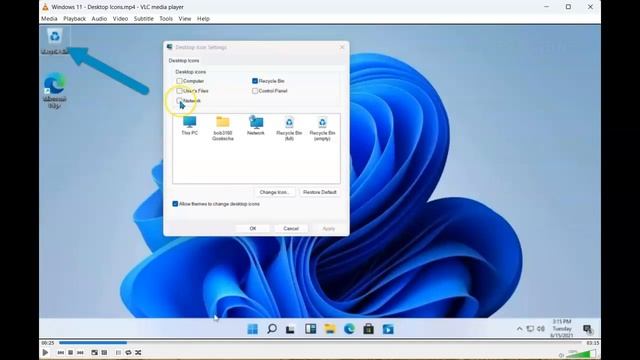Show VLC extended settings
The width and height of the screenshot is (640, 360).
104,353
